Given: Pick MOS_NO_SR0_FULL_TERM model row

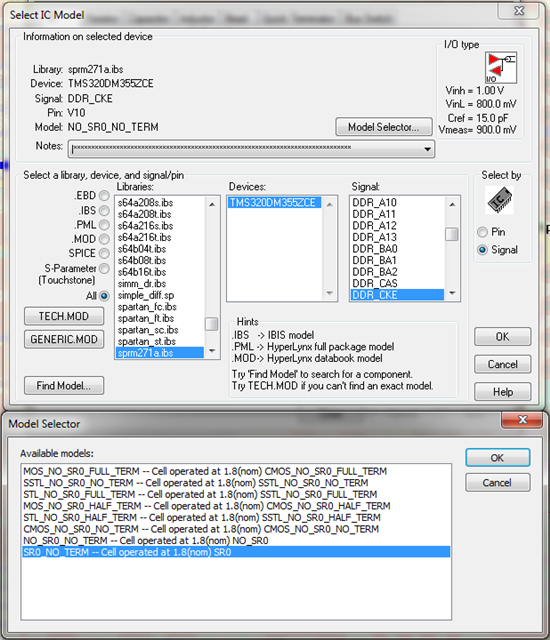Looking at the screenshot, I should point(236,471).
